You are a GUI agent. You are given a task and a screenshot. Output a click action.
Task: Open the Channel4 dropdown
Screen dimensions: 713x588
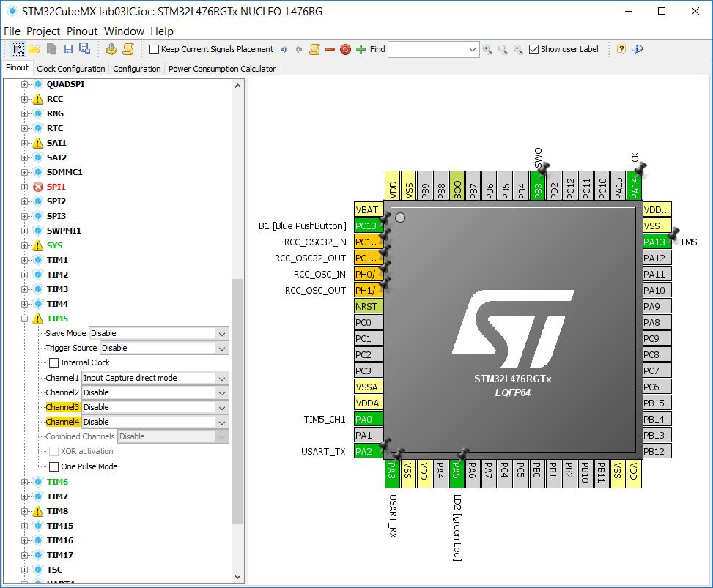coord(155,422)
